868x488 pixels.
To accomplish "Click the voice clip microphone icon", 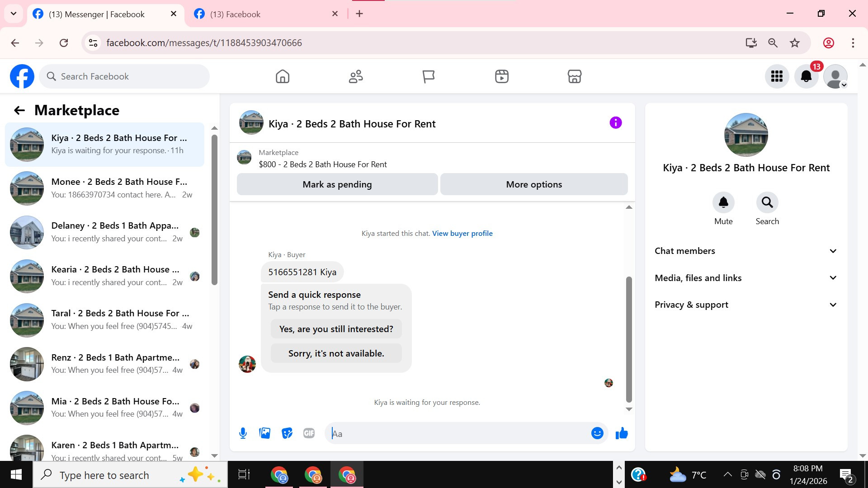I will pos(243,433).
